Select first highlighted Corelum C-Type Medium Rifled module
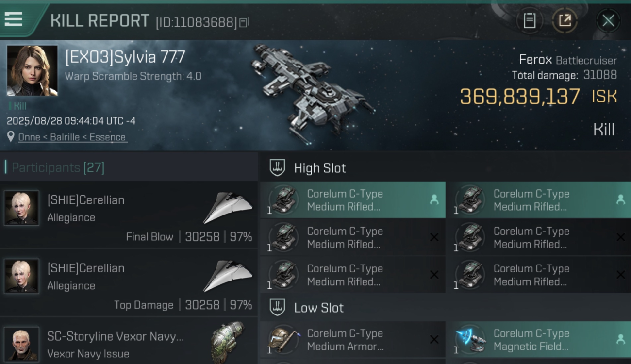This screenshot has height=364, width=631. point(353,200)
